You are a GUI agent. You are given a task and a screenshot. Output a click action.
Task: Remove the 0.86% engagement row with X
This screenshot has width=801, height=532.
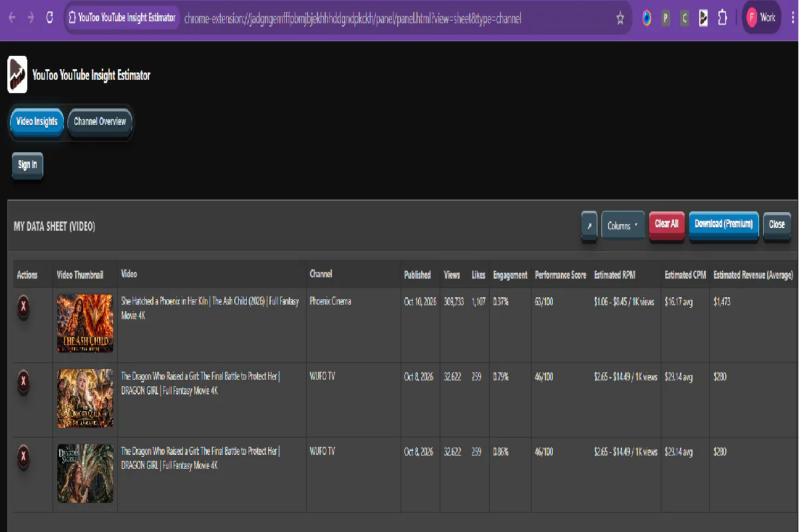click(24, 456)
